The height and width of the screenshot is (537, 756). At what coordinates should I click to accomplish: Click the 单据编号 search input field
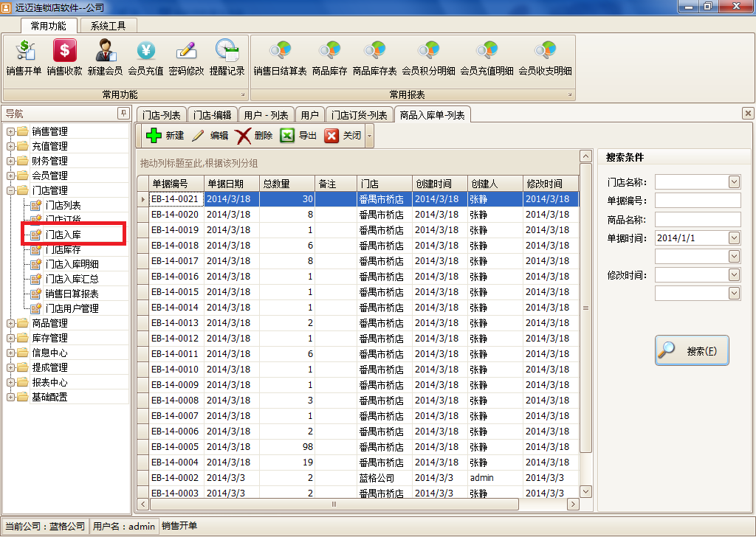click(x=698, y=201)
